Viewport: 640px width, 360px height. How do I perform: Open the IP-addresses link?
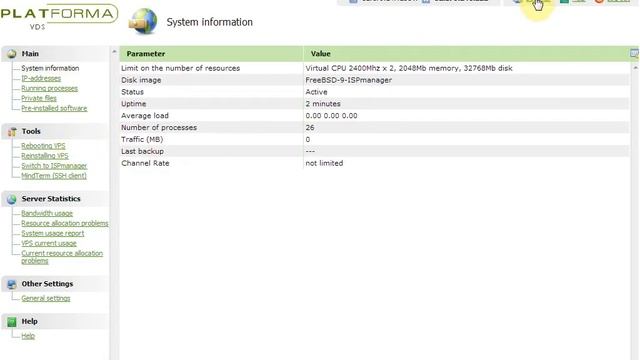pos(41,78)
